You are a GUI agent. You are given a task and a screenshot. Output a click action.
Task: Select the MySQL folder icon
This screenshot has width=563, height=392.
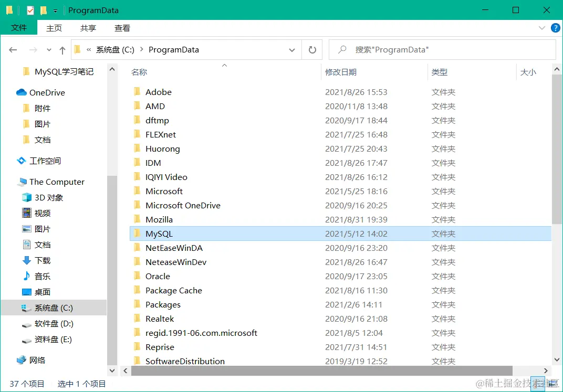click(x=137, y=233)
